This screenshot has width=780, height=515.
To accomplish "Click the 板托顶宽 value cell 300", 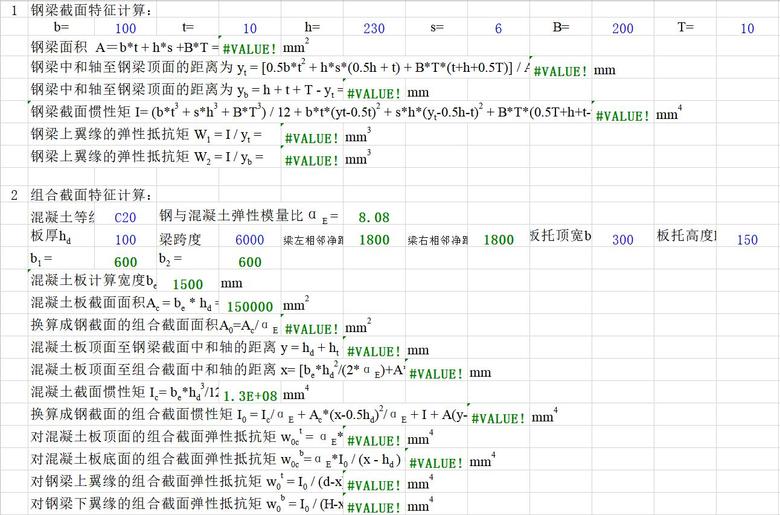I will tap(623, 240).
